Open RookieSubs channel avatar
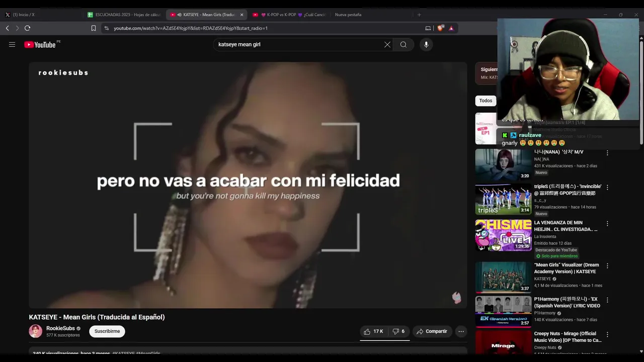Viewport: 644px width, 362px height. coord(36,331)
